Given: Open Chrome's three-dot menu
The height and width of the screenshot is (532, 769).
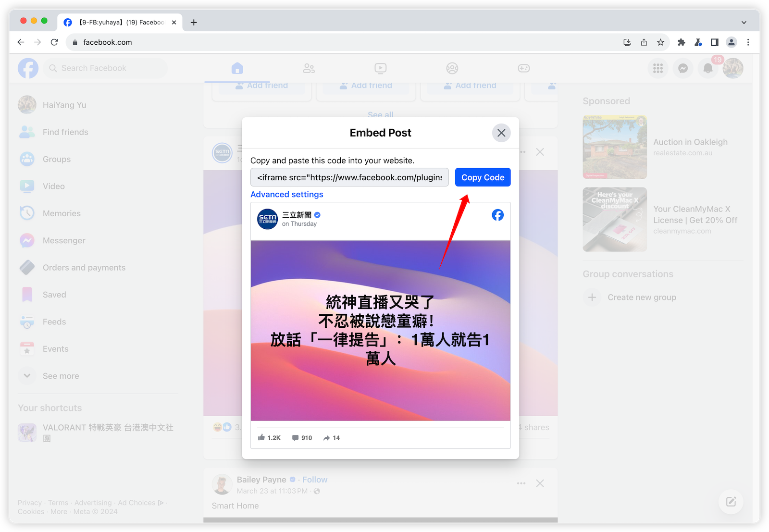Looking at the screenshot, I should pyautogui.click(x=748, y=42).
